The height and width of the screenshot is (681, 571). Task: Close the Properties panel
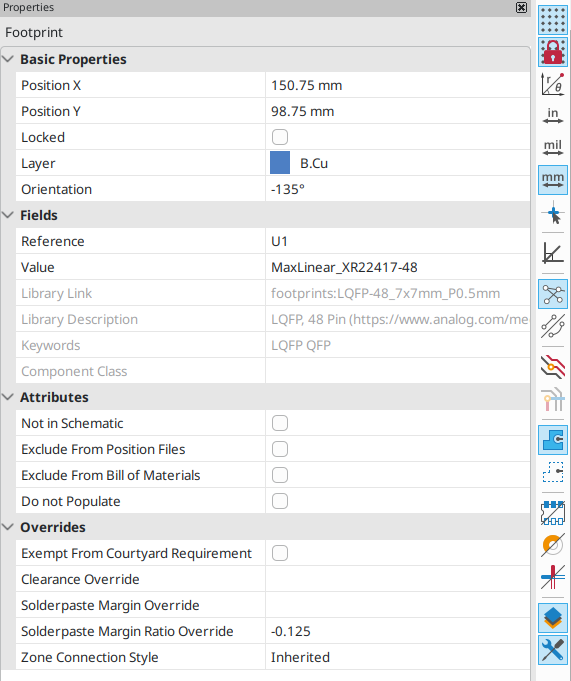[x=521, y=7]
